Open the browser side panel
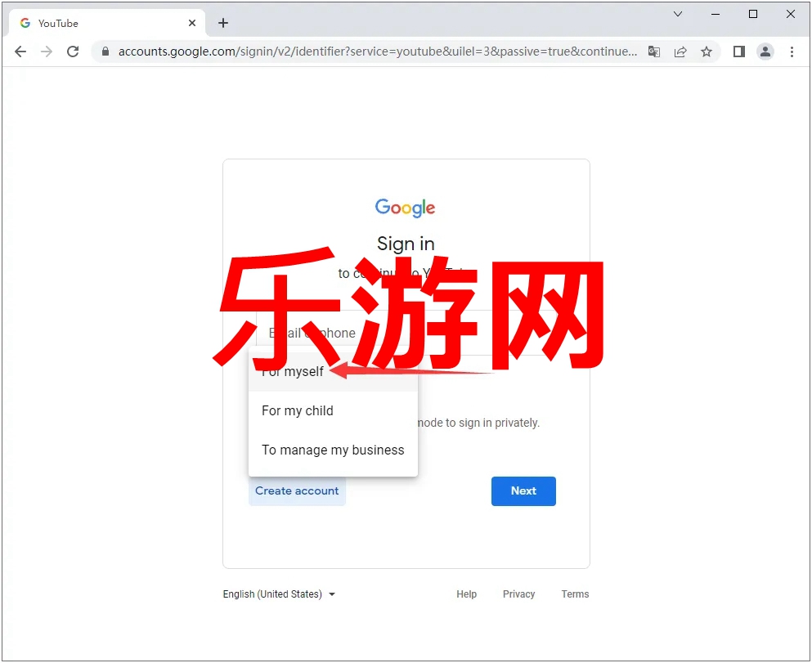 pos(739,52)
